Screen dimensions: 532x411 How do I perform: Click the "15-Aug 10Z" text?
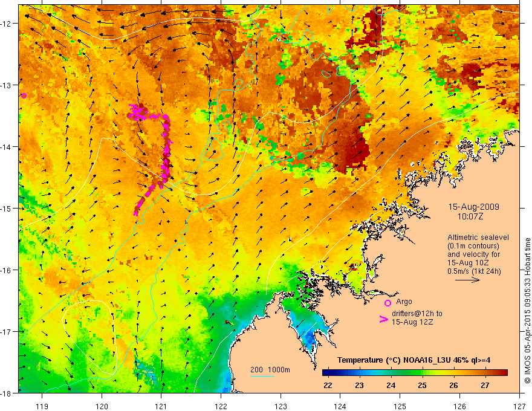click(467, 263)
